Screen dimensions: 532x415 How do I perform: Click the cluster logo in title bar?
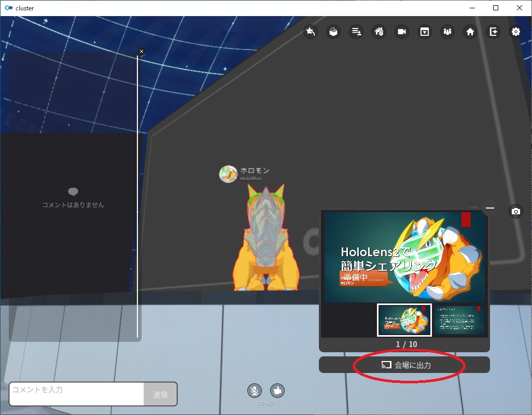point(9,8)
